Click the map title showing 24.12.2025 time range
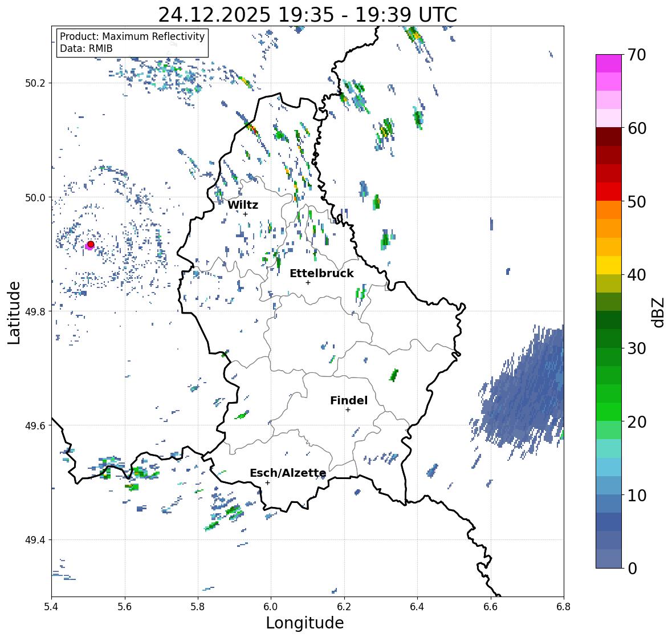The width and height of the screenshot is (672, 637). [x=307, y=15]
